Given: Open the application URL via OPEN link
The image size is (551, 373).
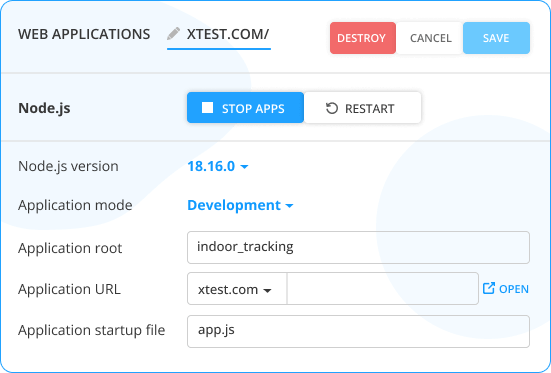Looking at the screenshot, I should [505, 289].
